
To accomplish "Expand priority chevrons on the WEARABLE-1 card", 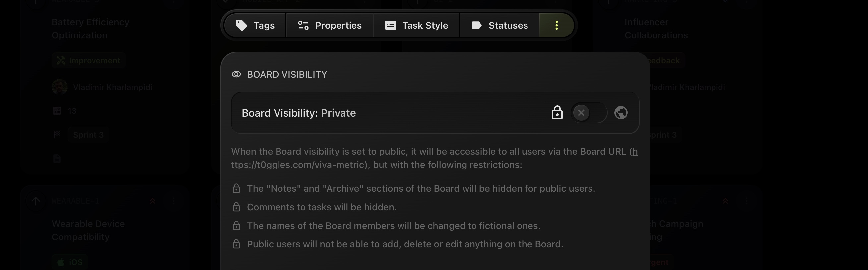I will click(x=152, y=201).
